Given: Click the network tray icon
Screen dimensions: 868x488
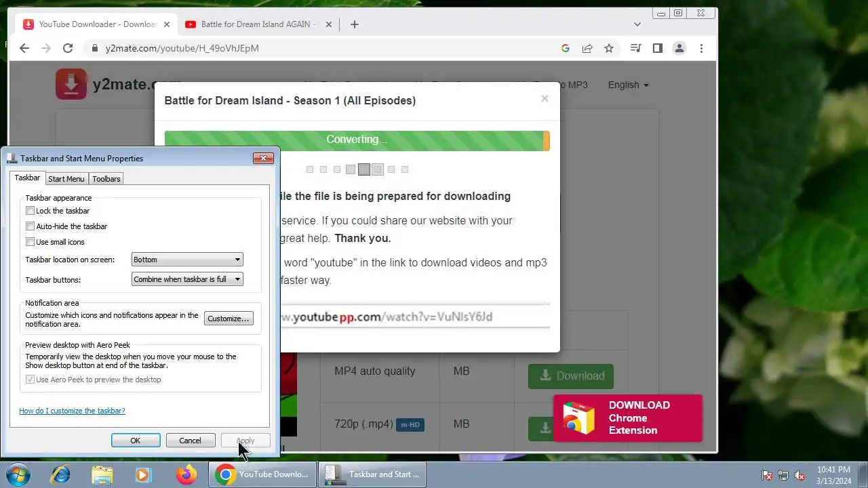Looking at the screenshot, I should pos(783,475).
